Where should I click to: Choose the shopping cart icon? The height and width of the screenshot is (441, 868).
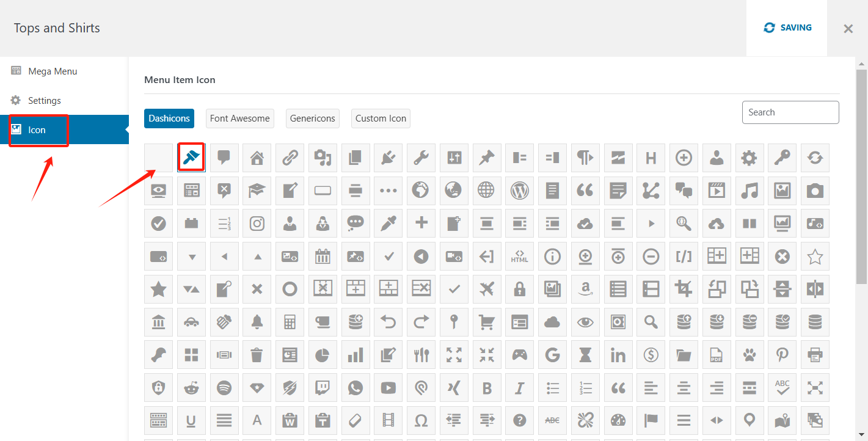point(486,322)
